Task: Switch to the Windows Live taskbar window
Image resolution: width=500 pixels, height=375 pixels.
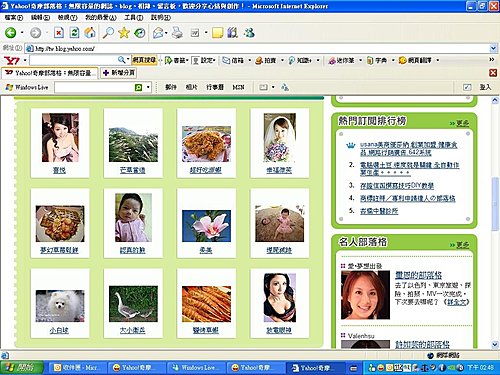Action: pos(195,368)
